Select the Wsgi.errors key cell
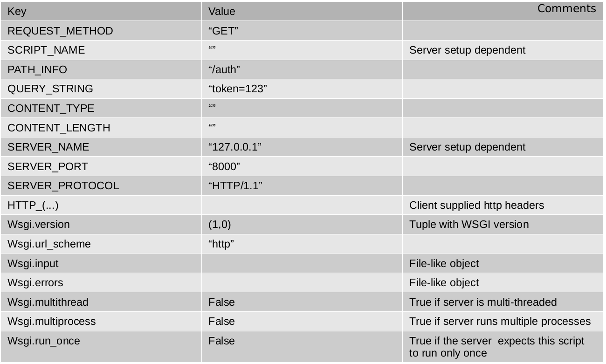This screenshot has height=364, width=606. point(35,282)
